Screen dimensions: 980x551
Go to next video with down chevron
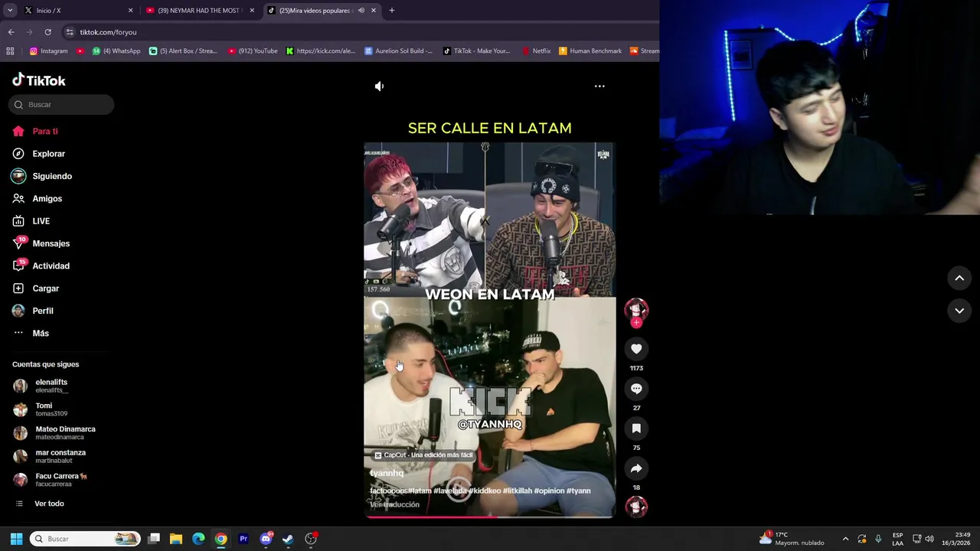959,311
